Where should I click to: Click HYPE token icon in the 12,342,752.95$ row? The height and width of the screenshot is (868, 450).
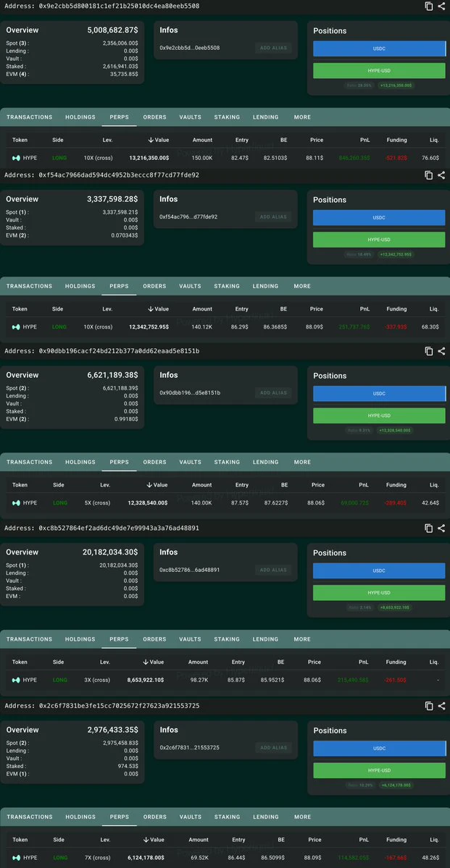click(x=16, y=326)
